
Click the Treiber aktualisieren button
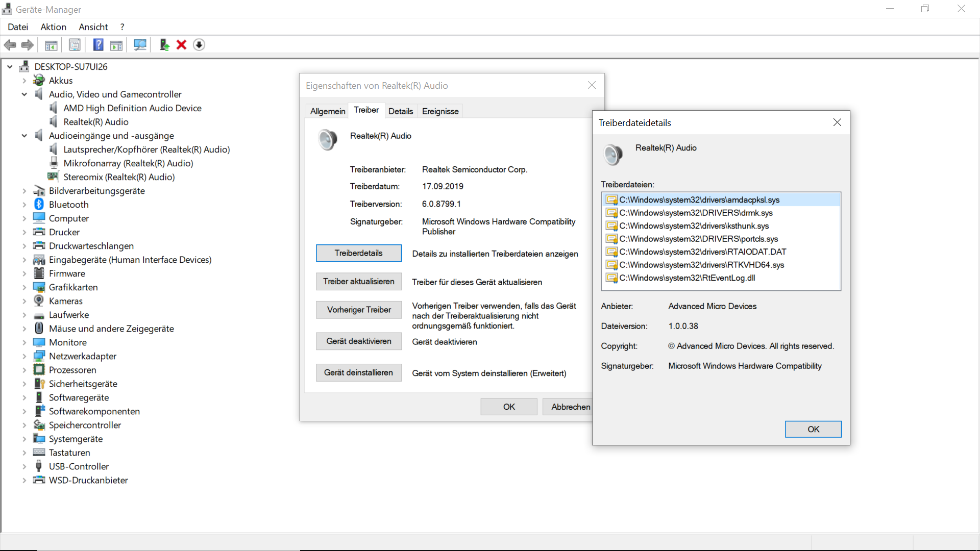[x=358, y=282]
